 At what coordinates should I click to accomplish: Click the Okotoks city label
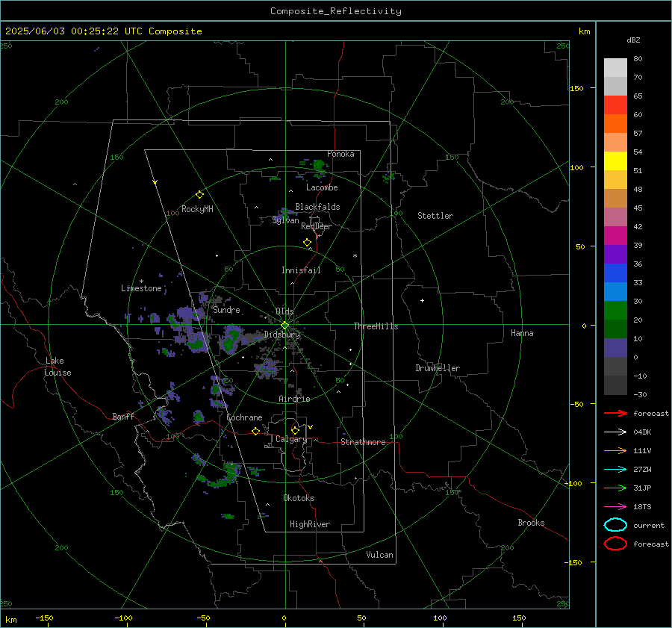(299, 498)
